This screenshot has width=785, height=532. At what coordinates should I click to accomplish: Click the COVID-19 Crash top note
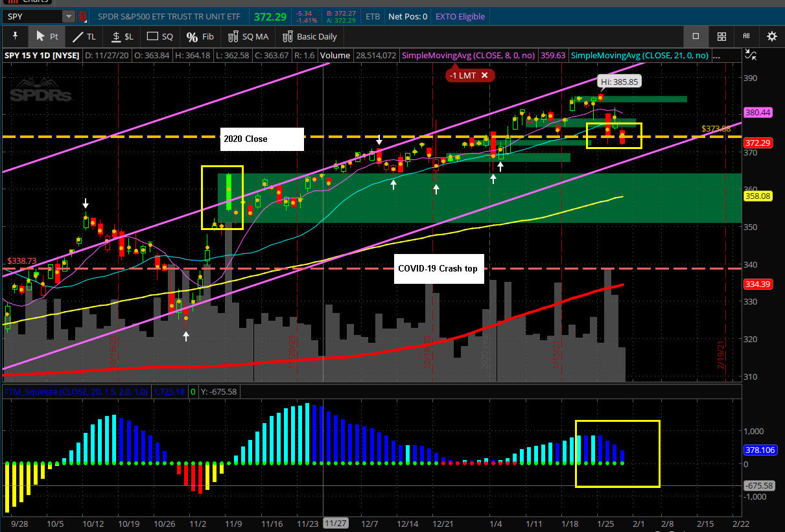[439, 268]
